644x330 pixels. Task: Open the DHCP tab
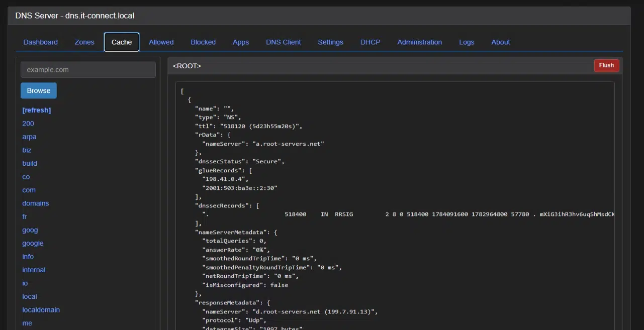371,42
